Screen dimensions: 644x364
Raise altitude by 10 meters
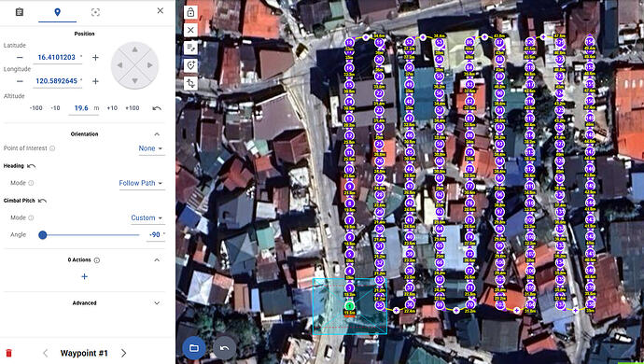[x=112, y=108]
